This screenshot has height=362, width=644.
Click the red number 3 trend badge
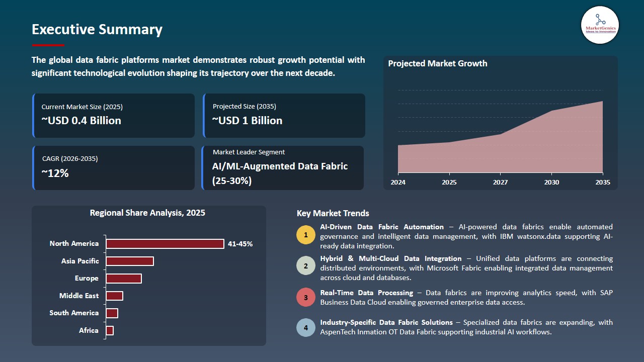tap(305, 297)
